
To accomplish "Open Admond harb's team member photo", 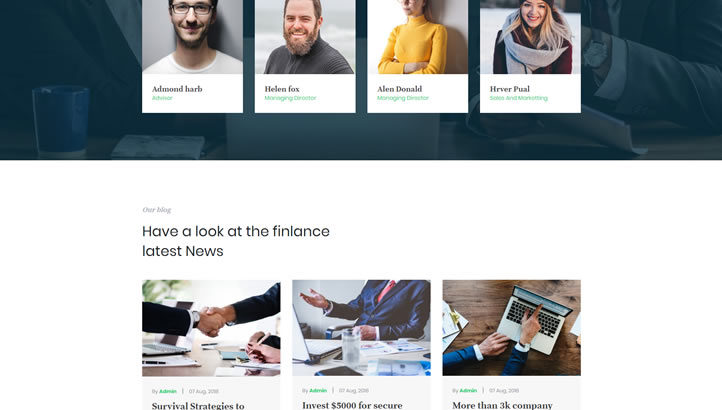I will 192,37.
